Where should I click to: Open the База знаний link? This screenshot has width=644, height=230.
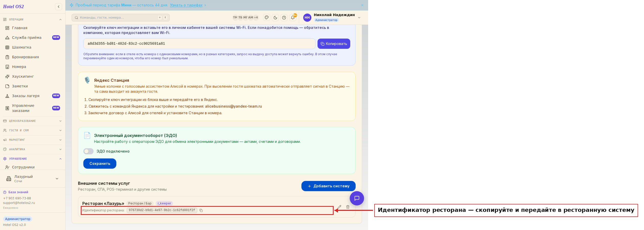coord(16,192)
